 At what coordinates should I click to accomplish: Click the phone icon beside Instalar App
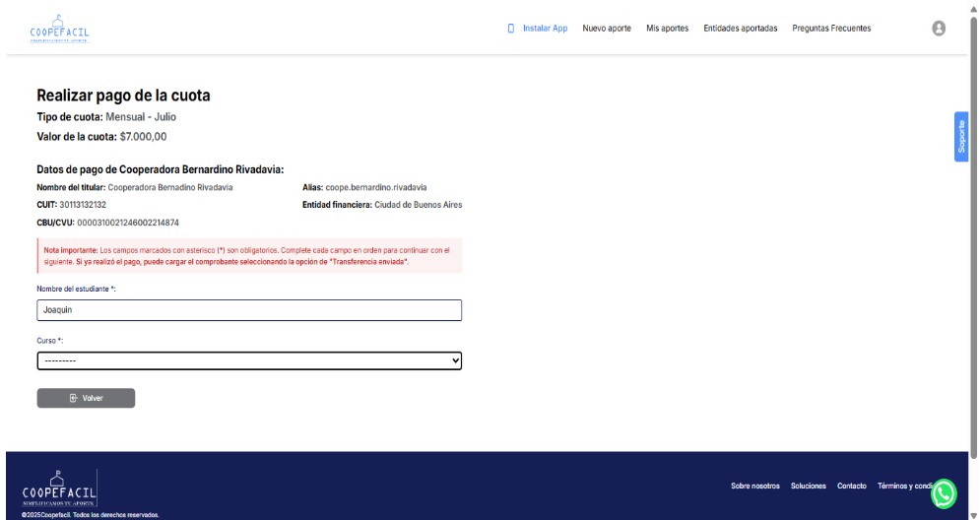(x=510, y=29)
